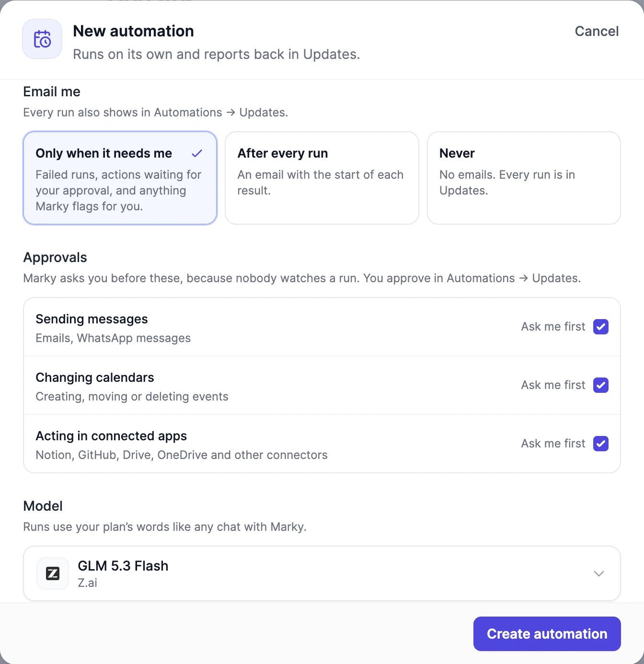Select 'After every run' email option
The height and width of the screenshot is (664, 644).
[322, 178]
